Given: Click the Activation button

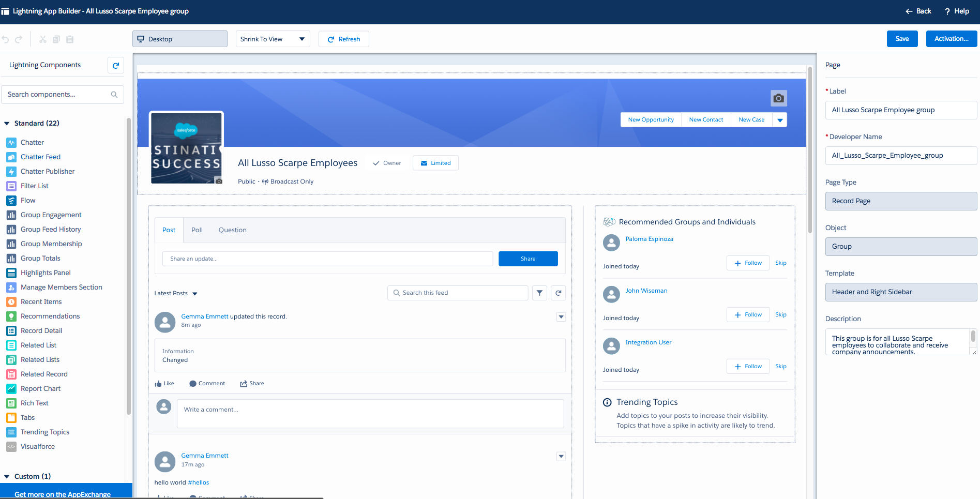Looking at the screenshot, I should pyautogui.click(x=952, y=39).
